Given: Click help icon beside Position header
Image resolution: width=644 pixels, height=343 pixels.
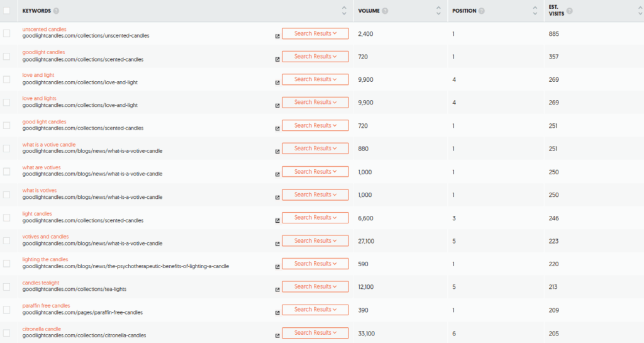Looking at the screenshot, I should click(481, 11).
